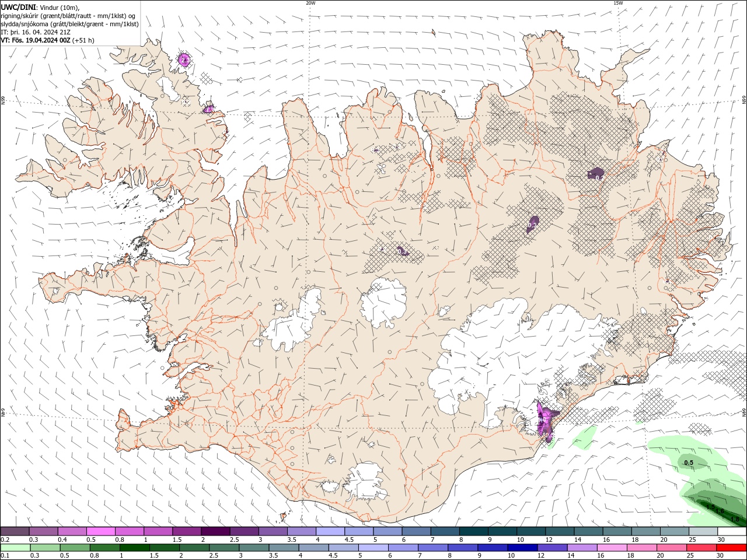Select the lower legend swatch labeled 16

click(612, 548)
